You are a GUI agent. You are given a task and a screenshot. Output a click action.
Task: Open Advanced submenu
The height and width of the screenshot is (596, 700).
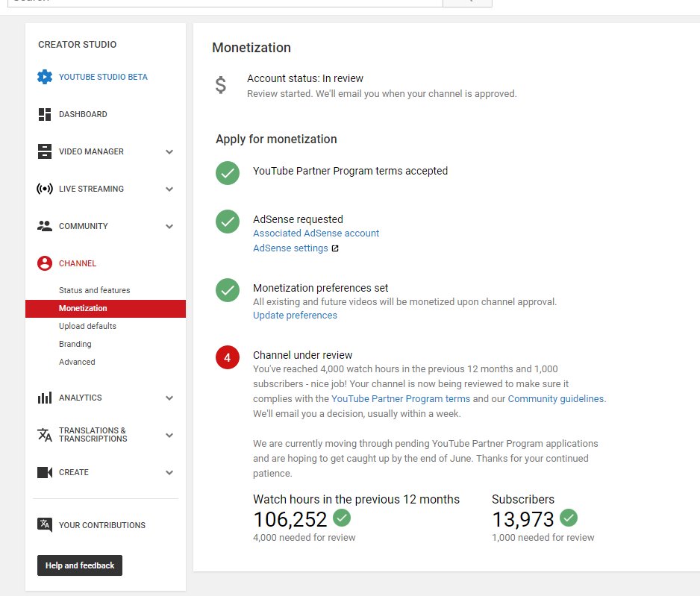(77, 362)
